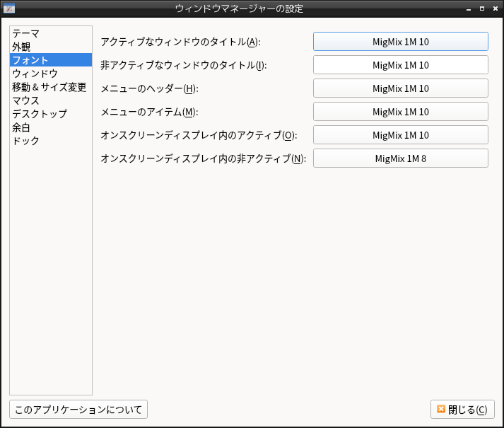Change the 非アクティブなウィンドウのタイトル font

pyautogui.click(x=400, y=65)
